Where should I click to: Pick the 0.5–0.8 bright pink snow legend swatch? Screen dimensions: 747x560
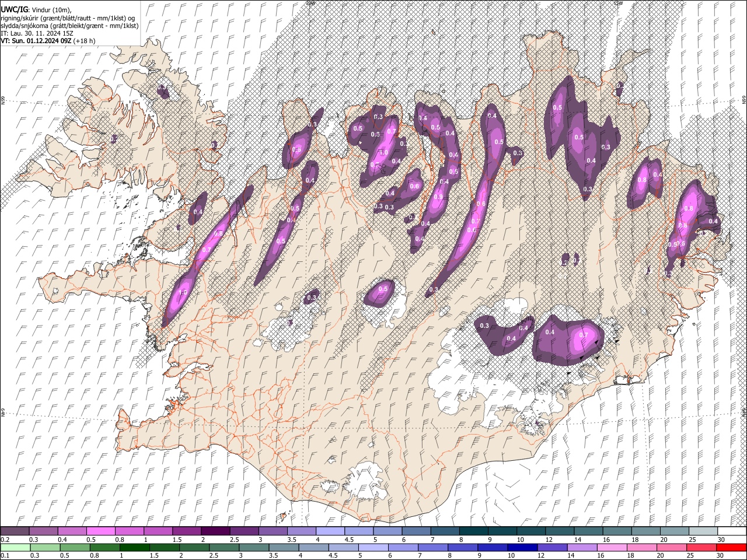(x=100, y=531)
